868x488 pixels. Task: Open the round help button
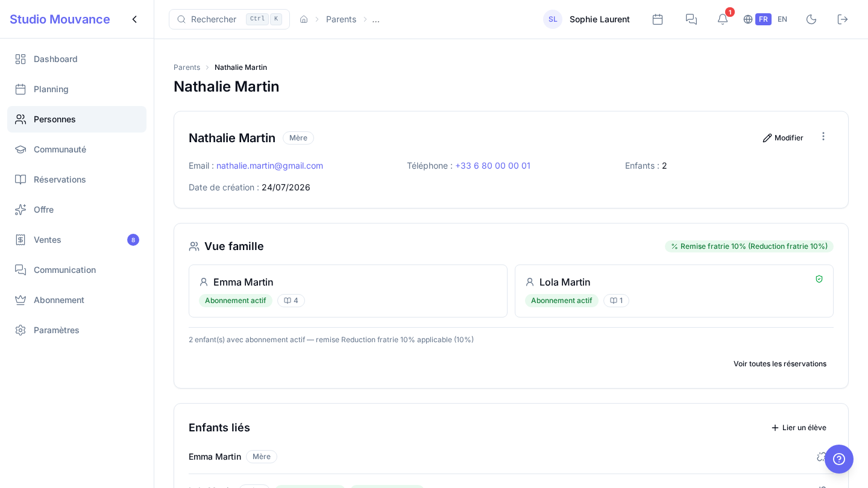[x=839, y=459]
